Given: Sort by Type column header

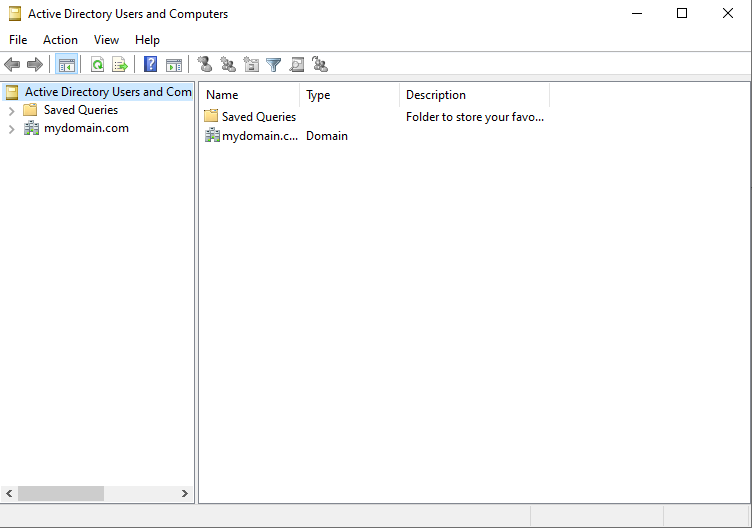Looking at the screenshot, I should point(350,95).
